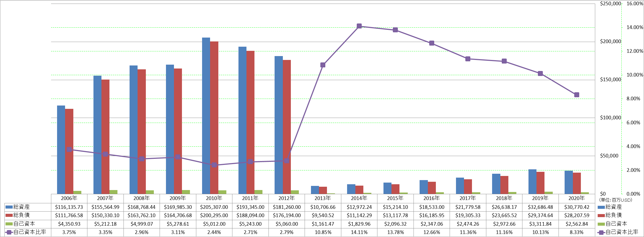This screenshot has height=237, width=644.
Task: Click the 2020年 column header
Action: tap(576, 198)
